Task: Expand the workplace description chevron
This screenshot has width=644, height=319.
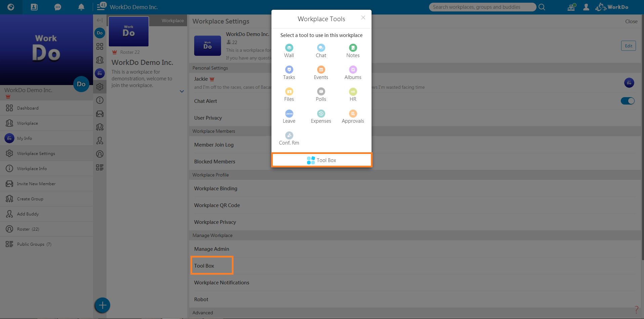Action: pyautogui.click(x=182, y=91)
